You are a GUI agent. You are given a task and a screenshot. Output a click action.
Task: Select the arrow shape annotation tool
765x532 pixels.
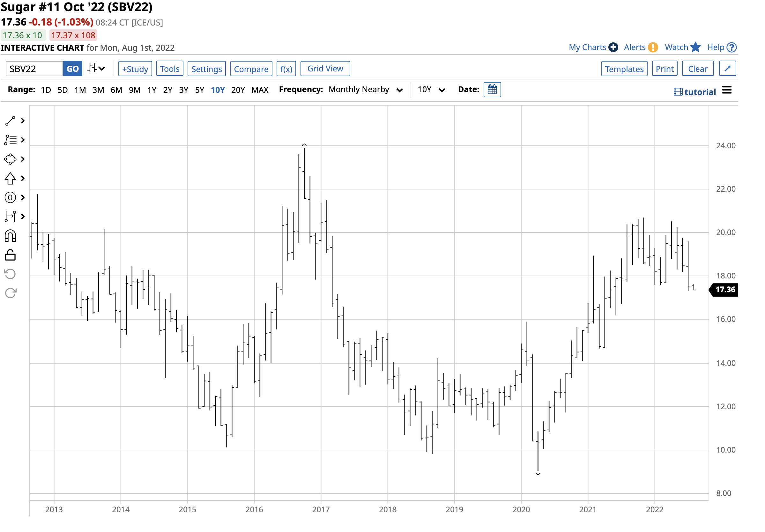click(10, 179)
